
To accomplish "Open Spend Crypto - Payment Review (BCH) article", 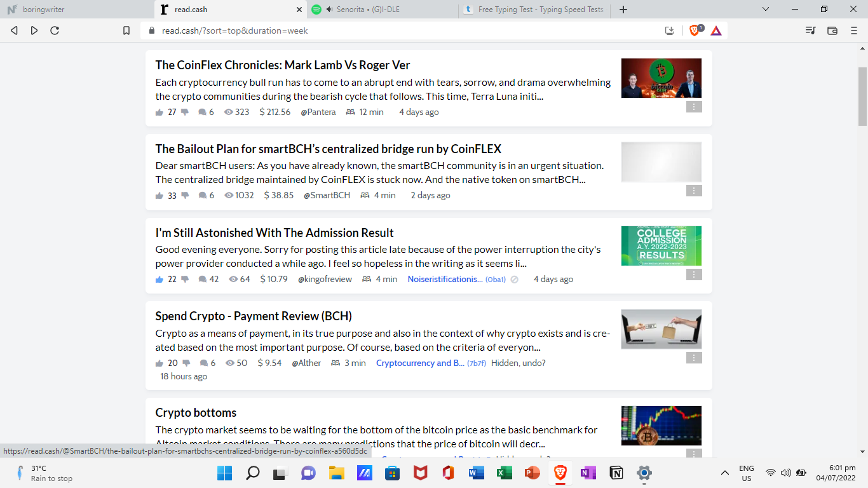I will (x=254, y=316).
